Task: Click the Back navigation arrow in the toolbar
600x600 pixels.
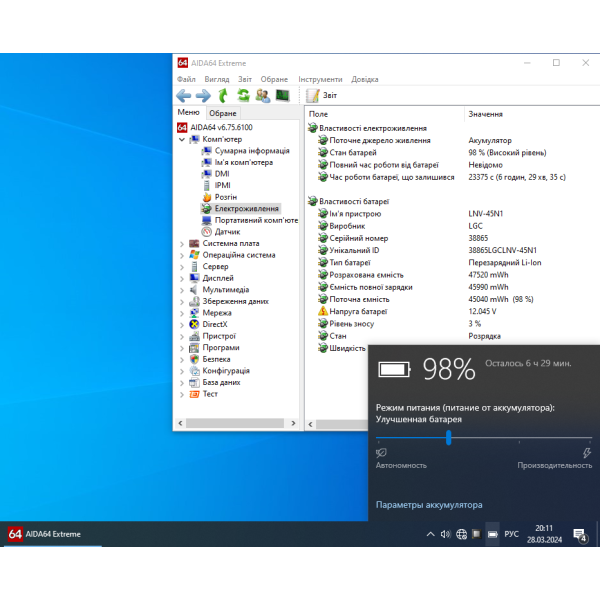Action: (x=184, y=95)
